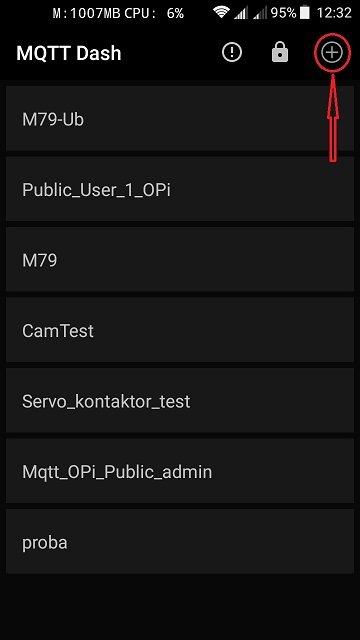Viewport: 360px width, 640px height.
Task: Open the Public_User_1_OPi connection
Action: [x=180, y=189]
